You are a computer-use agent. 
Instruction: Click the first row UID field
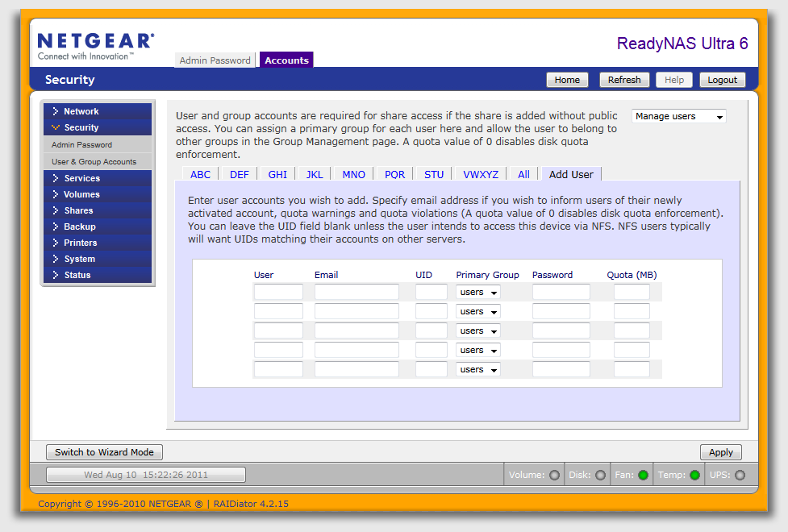(432, 292)
